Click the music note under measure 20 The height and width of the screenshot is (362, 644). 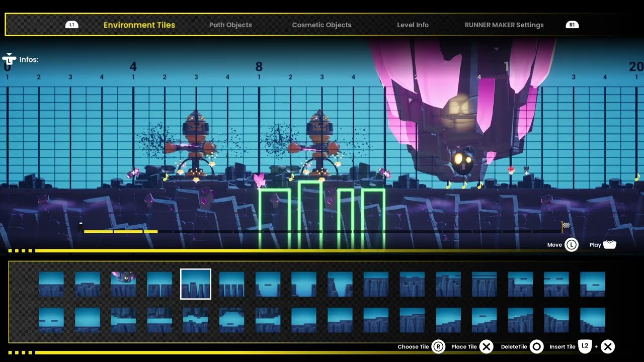click(637, 177)
